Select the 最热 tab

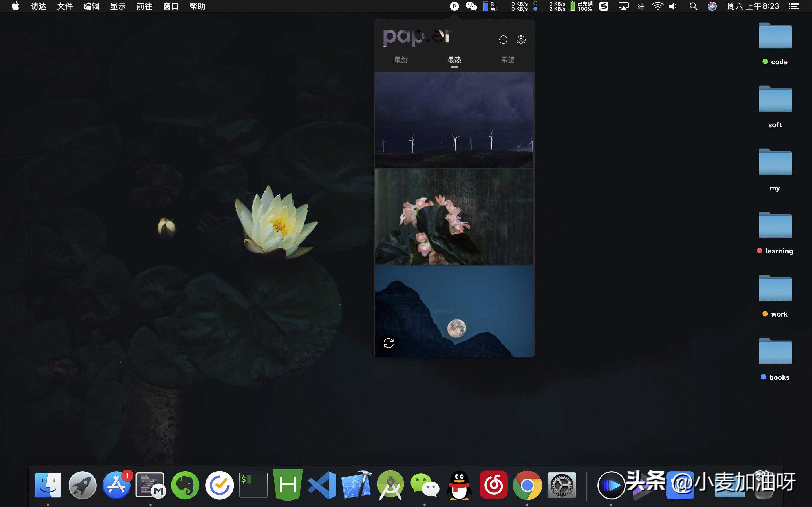pyautogui.click(x=454, y=60)
